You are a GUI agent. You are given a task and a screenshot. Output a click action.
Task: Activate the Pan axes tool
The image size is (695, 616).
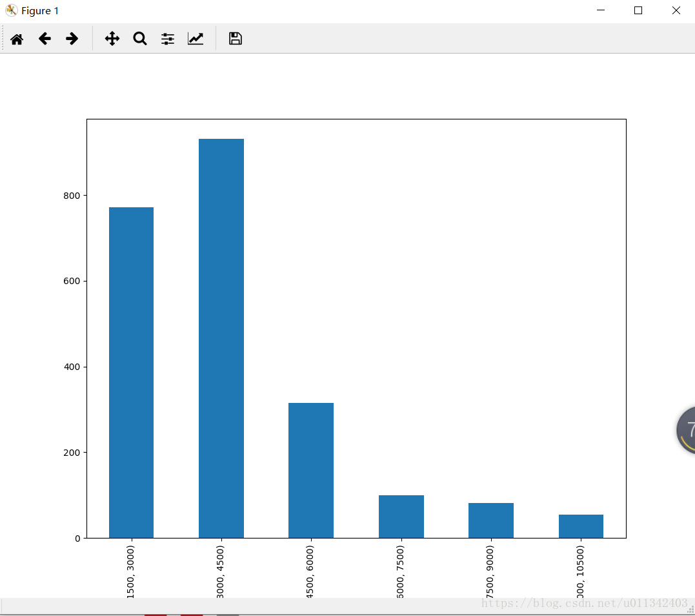coord(112,39)
